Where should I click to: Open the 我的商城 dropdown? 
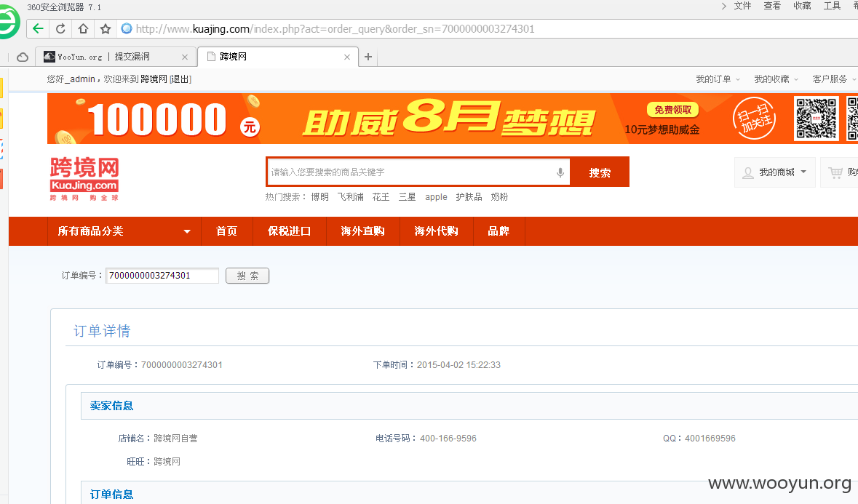tap(775, 172)
